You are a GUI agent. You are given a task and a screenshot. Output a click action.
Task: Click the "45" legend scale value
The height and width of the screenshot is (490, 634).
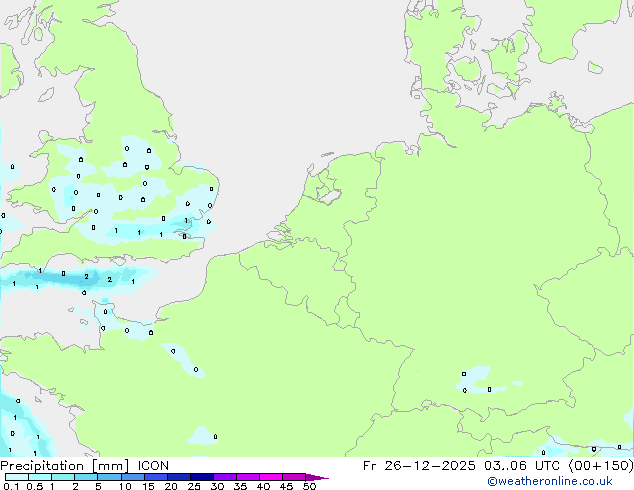[x=286, y=486]
